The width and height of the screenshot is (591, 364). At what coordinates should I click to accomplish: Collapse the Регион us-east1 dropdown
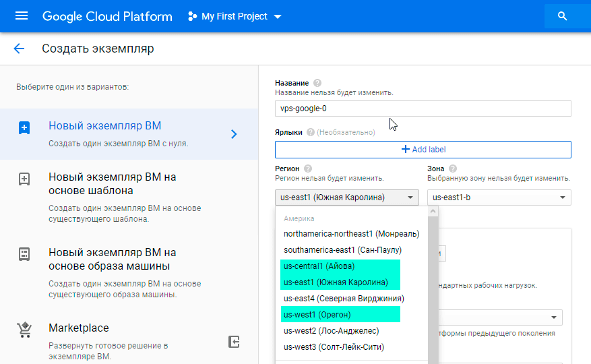pos(346,198)
